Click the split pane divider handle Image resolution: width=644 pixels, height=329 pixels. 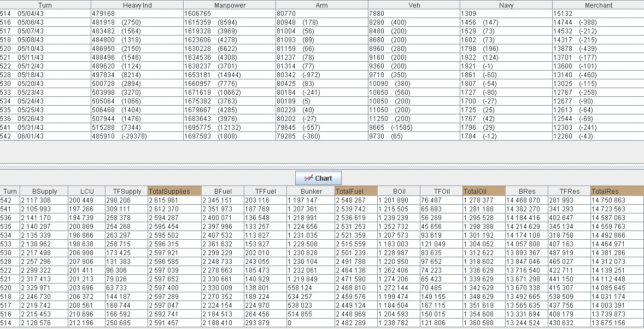(322, 167)
